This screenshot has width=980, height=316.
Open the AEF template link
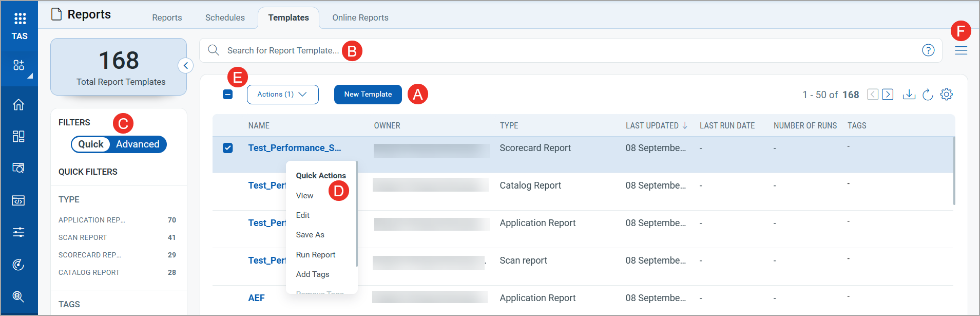(256, 298)
